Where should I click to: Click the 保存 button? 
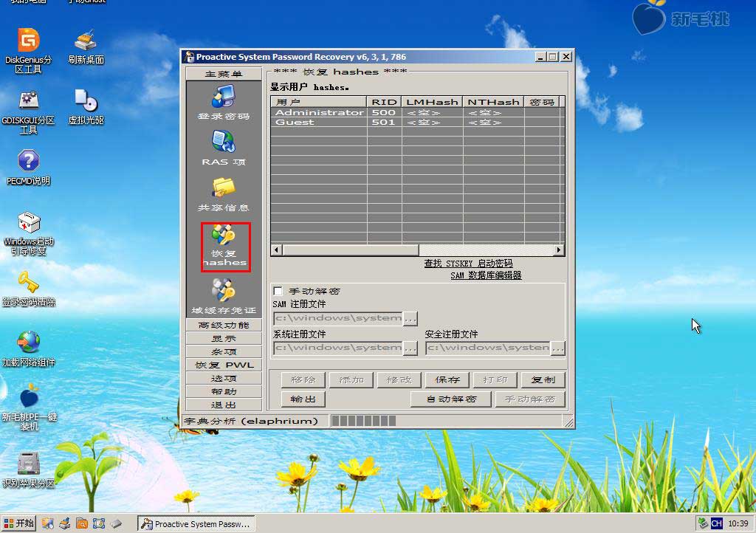click(447, 379)
